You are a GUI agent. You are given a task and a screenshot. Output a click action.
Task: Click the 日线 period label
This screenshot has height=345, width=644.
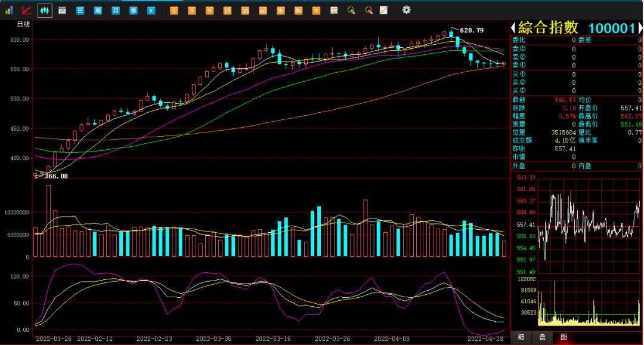pyautogui.click(x=24, y=24)
